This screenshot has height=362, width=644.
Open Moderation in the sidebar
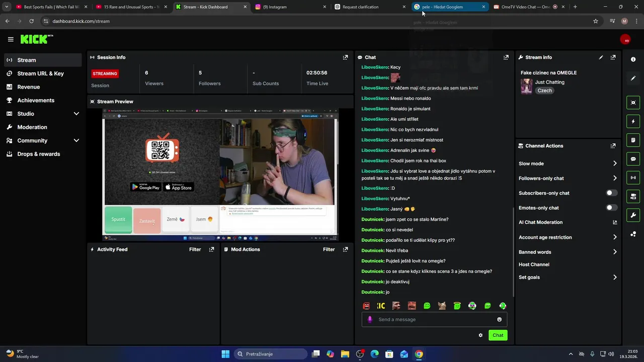point(43,127)
